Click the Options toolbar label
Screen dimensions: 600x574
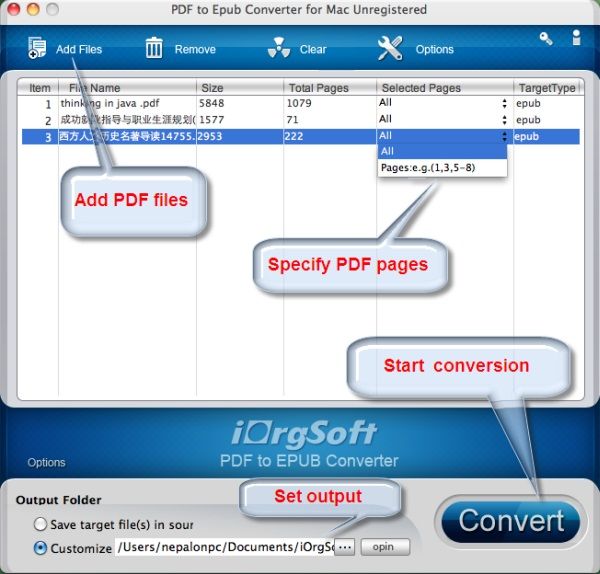pos(435,49)
